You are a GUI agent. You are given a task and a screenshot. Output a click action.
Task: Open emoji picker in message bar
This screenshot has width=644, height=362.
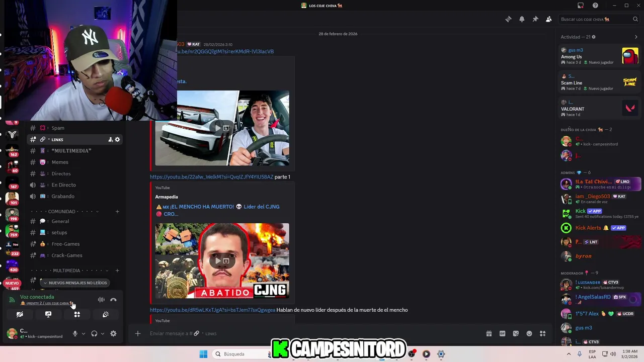[529, 333]
